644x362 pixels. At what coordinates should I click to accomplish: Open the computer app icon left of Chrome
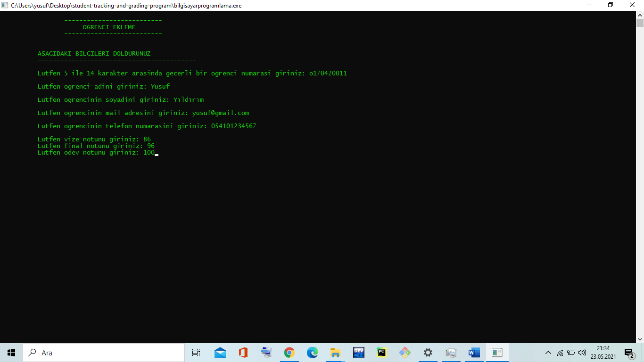[266, 353]
